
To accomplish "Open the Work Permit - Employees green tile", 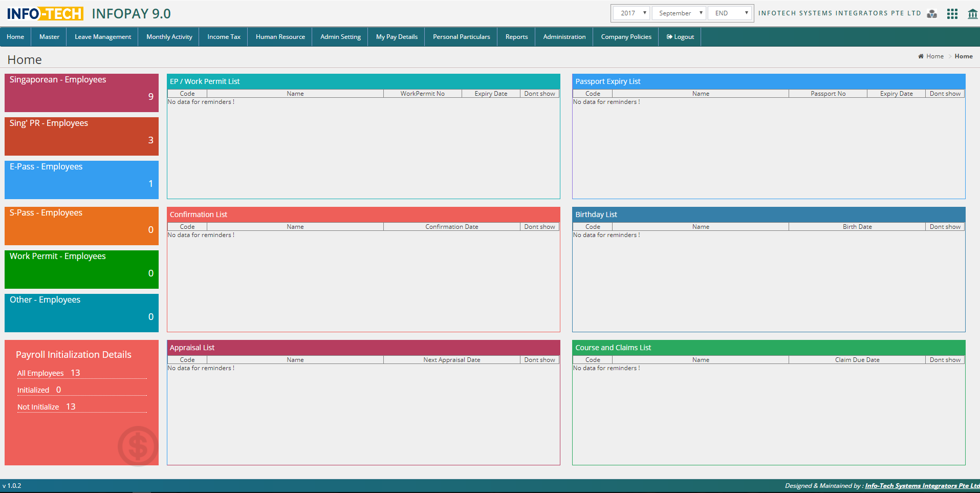I will (x=81, y=269).
